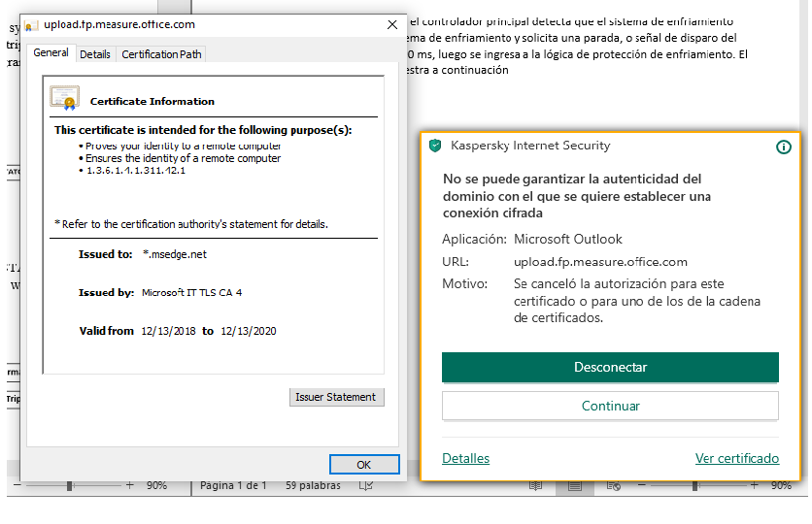
Task: Click the Kaspersky URL value upload.fp.measure.office.com
Action: [600, 262]
